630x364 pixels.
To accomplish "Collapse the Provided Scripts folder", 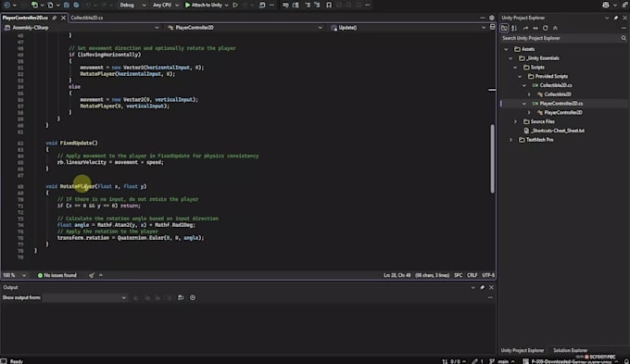I will 520,76.
